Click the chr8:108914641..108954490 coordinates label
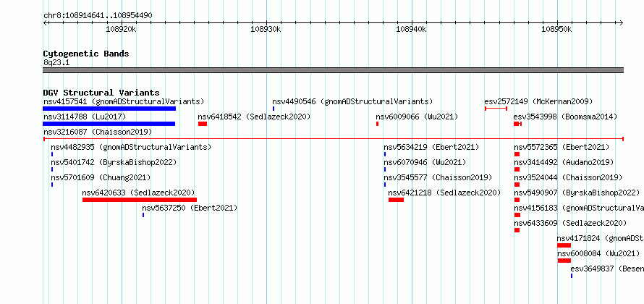Screen dimensions: 644x304 coord(98,16)
